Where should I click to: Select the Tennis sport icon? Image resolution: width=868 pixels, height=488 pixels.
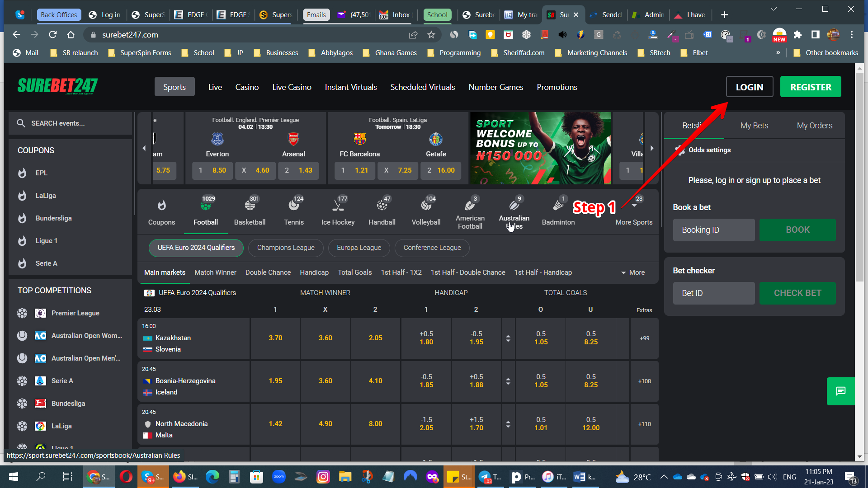[293, 206]
